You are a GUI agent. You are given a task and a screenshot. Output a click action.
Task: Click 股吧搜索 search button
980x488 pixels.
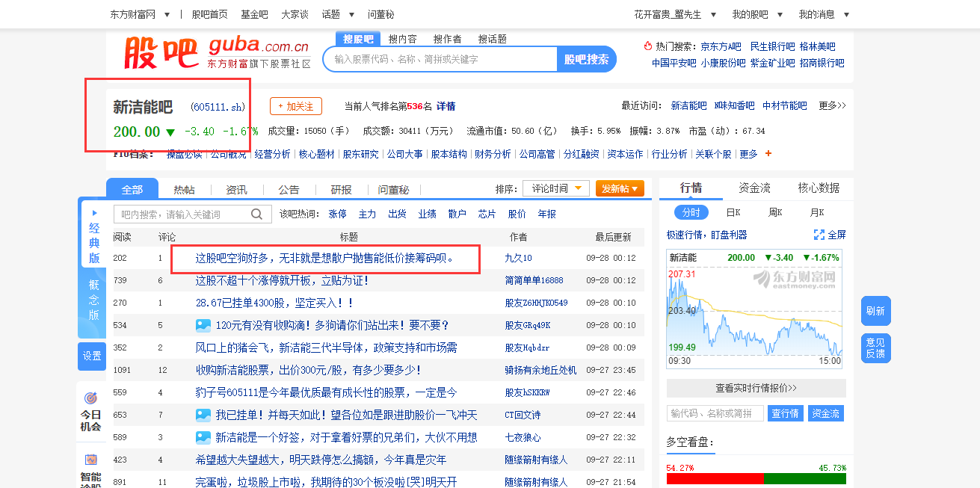pyautogui.click(x=587, y=59)
